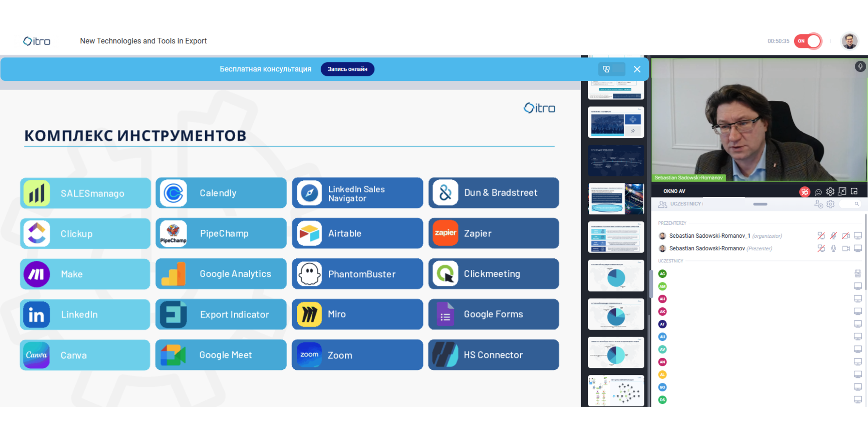The image size is (868, 424).
Task: Unmute the organizator's crossed-out microphone
Action: (x=833, y=236)
